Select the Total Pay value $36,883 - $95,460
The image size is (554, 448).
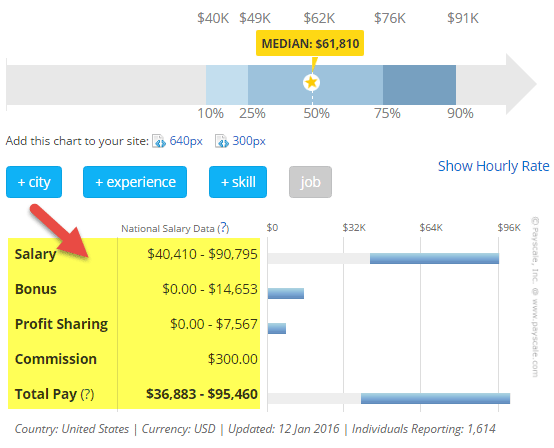202,394
